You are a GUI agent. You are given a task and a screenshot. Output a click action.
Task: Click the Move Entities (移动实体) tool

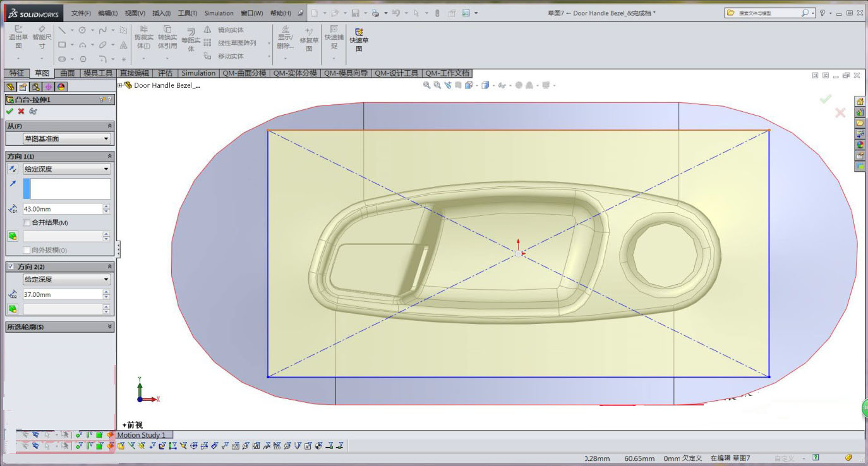pyautogui.click(x=225, y=56)
